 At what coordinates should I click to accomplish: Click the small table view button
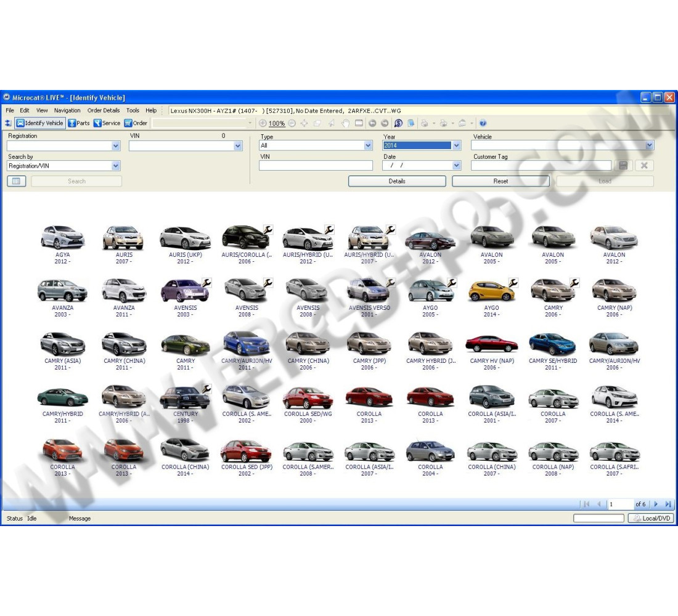(x=17, y=181)
